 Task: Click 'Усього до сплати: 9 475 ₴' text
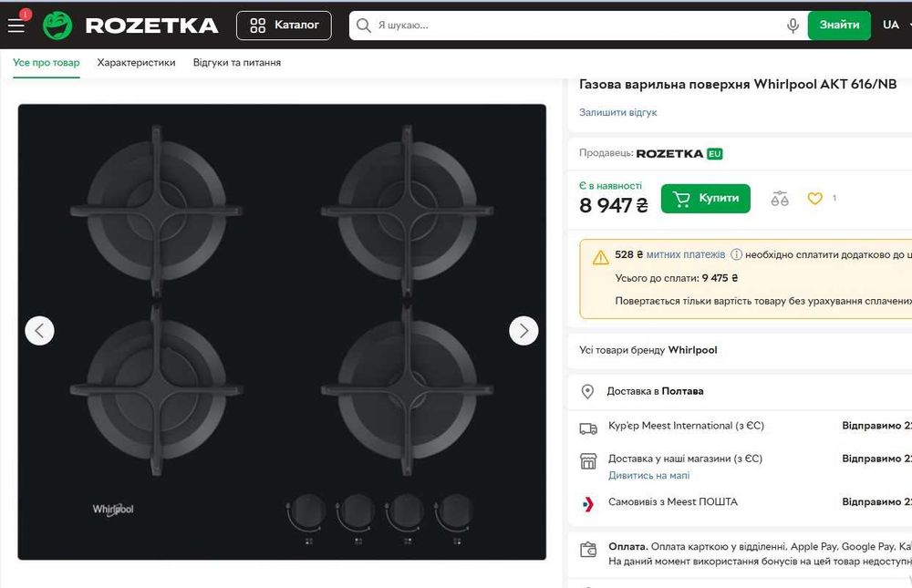677,278
